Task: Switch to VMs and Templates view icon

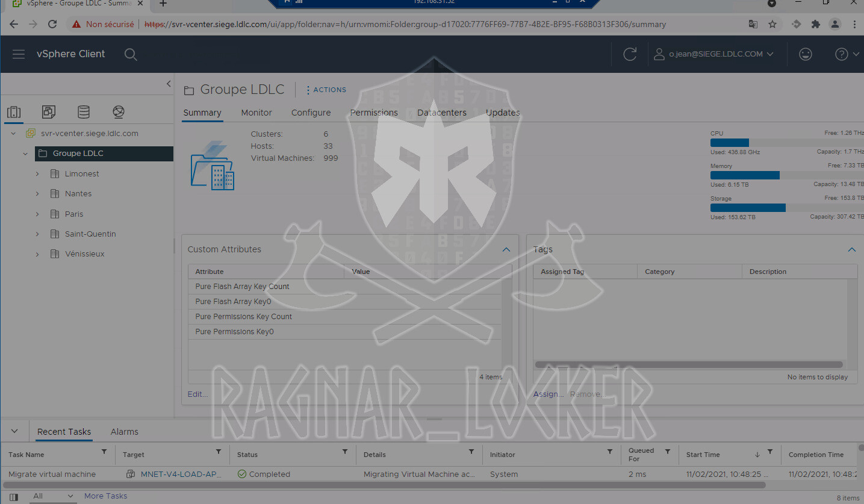Action: pyautogui.click(x=49, y=112)
